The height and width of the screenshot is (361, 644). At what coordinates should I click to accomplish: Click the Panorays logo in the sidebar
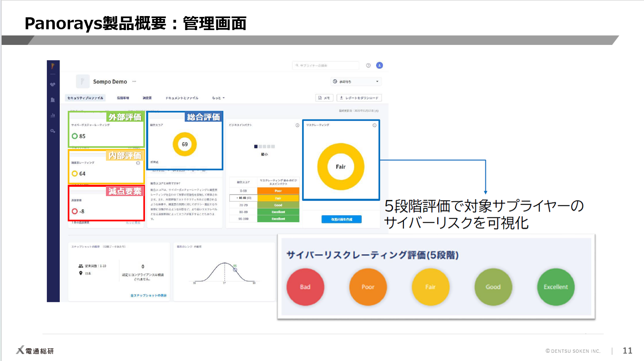point(52,65)
